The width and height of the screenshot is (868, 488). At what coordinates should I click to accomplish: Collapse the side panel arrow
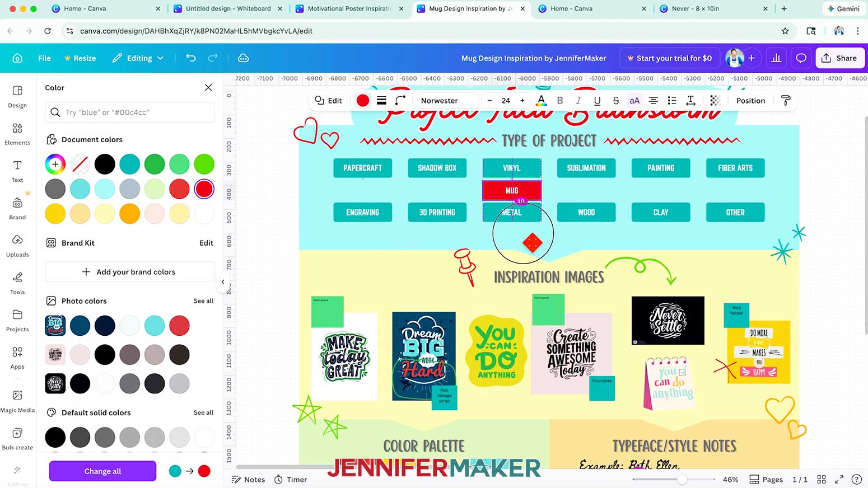(x=223, y=282)
